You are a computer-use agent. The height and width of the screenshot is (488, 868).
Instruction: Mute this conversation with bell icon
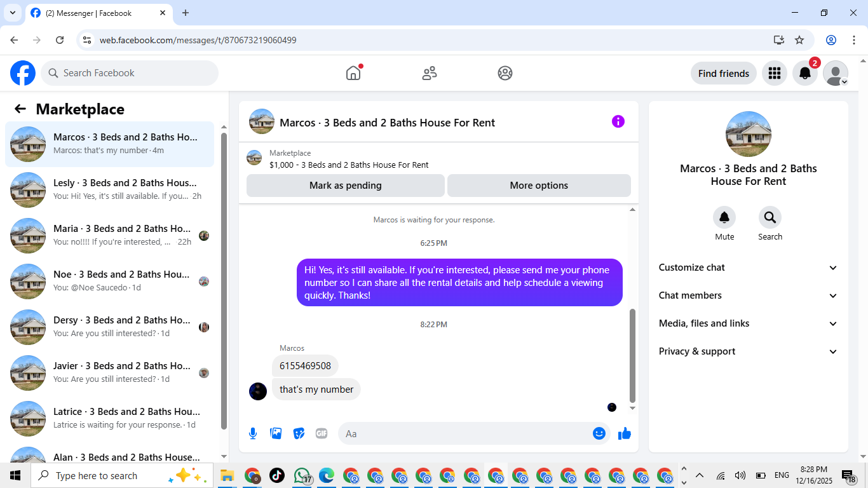tap(724, 218)
